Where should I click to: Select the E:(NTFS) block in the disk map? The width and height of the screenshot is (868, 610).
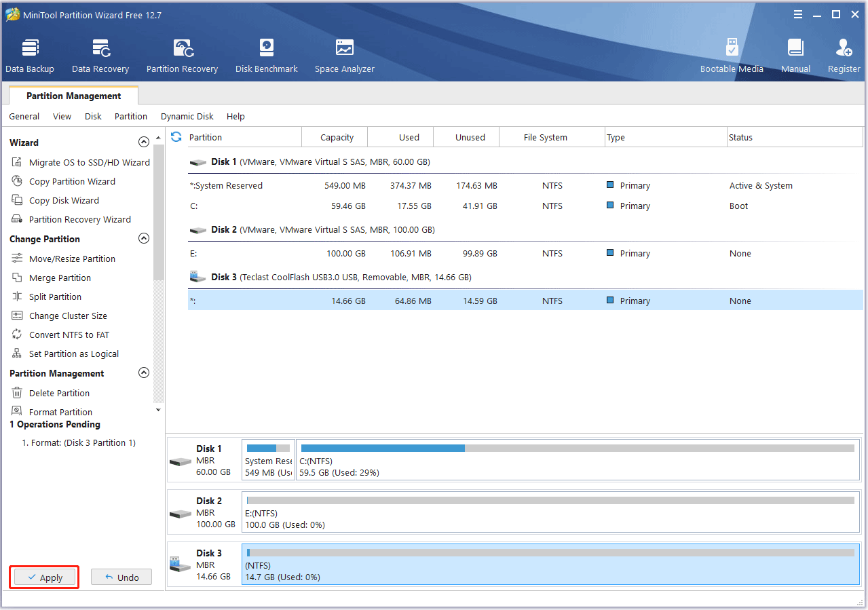coord(550,512)
